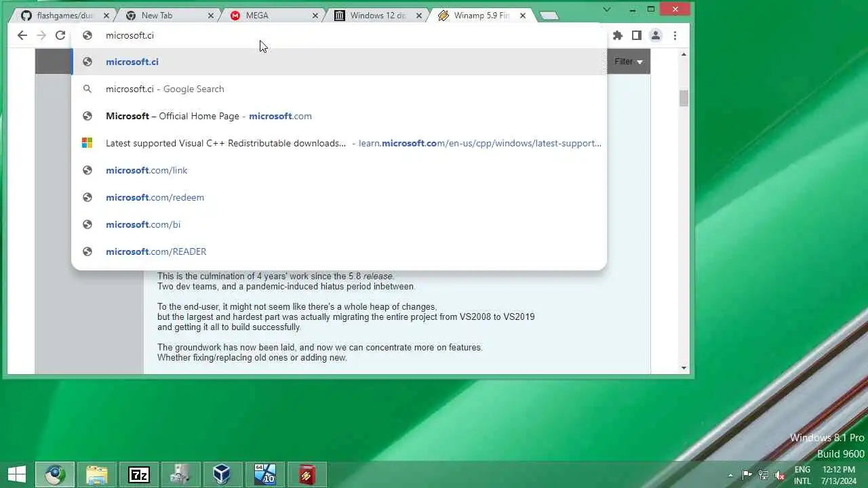Go back to the previous page

pyautogui.click(x=22, y=35)
